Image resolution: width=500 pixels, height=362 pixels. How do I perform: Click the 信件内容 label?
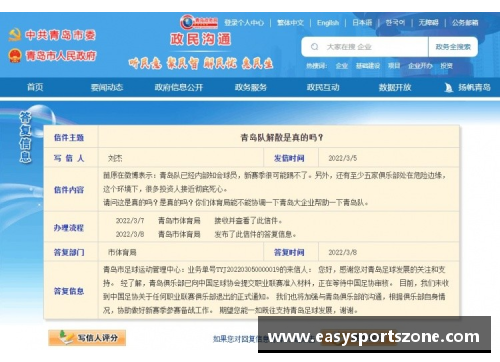[x=69, y=190]
